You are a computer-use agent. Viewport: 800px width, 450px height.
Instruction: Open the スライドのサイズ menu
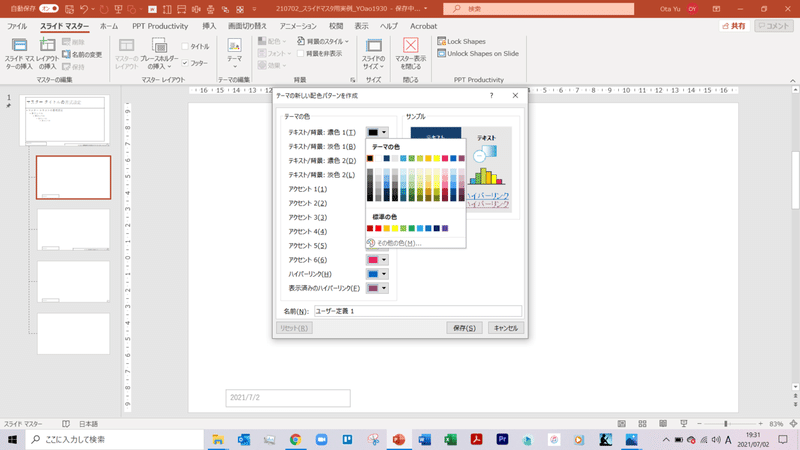click(x=373, y=54)
